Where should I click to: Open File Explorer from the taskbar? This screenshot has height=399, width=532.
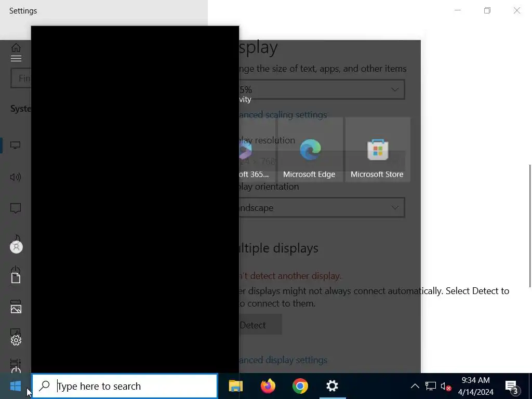[x=236, y=386]
